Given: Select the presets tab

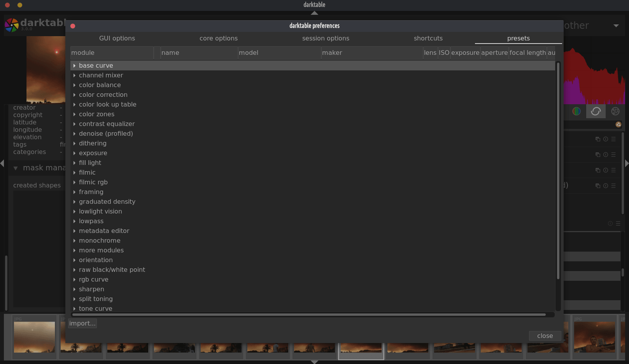Looking at the screenshot, I should tap(519, 38).
